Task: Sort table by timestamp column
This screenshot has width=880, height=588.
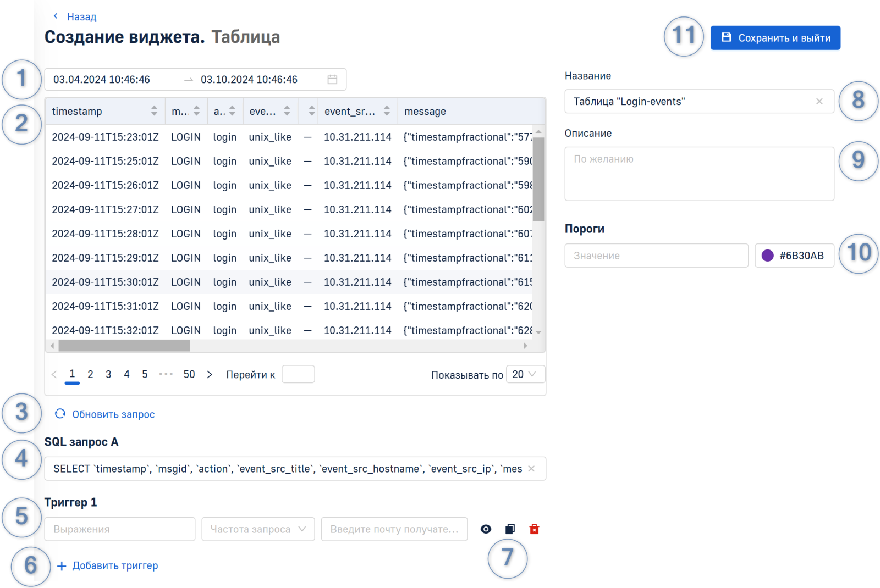Action: pos(154,111)
